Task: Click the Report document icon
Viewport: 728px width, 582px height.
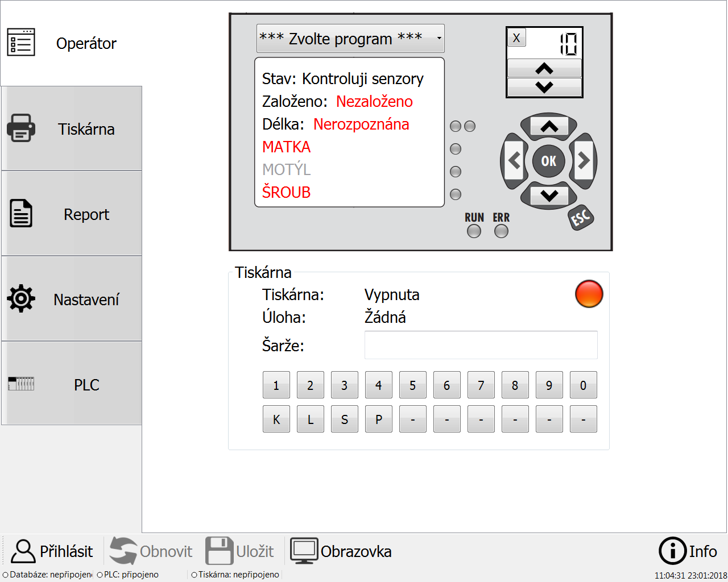Action: pyautogui.click(x=21, y=214)
